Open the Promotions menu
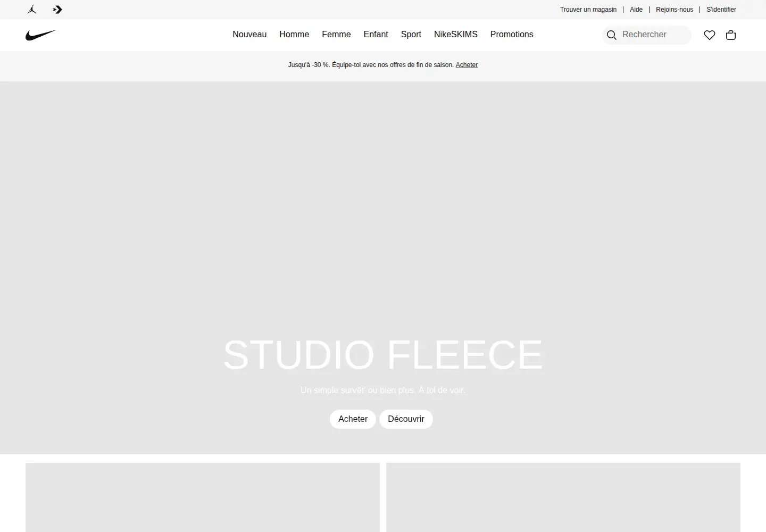Image resolution: width=766 pixels, height=532 pixels. [512, 35]
